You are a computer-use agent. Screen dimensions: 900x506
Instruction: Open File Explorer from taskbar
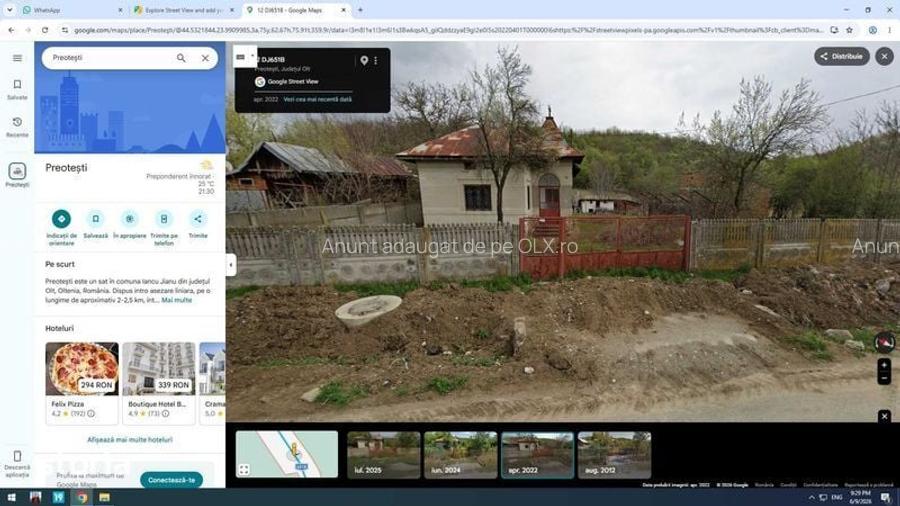point(104,497)
